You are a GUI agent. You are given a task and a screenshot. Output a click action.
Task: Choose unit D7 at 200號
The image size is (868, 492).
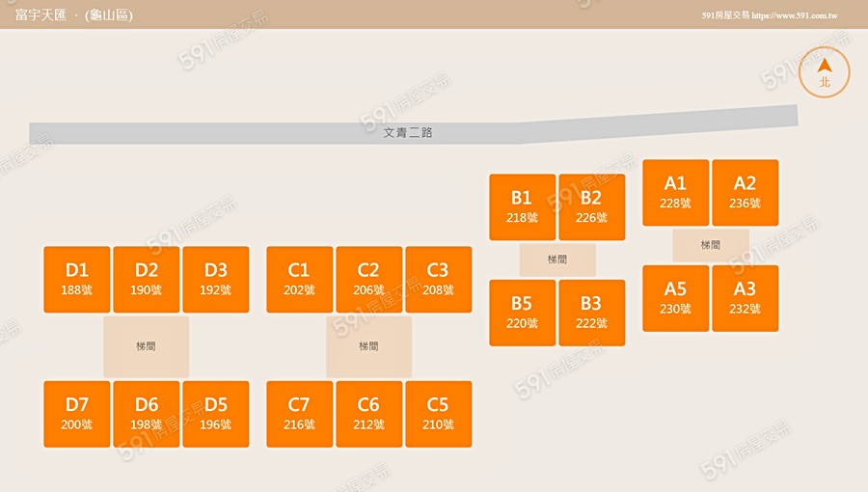point(77,414)
